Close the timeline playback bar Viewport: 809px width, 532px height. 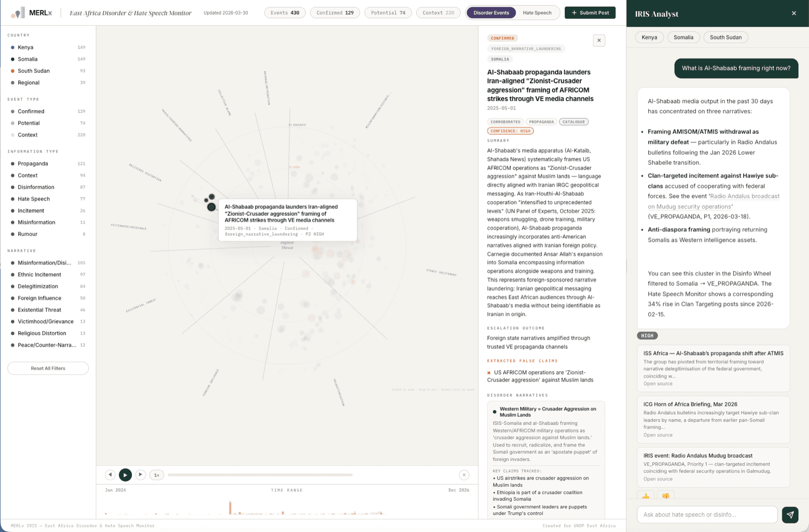464,475
